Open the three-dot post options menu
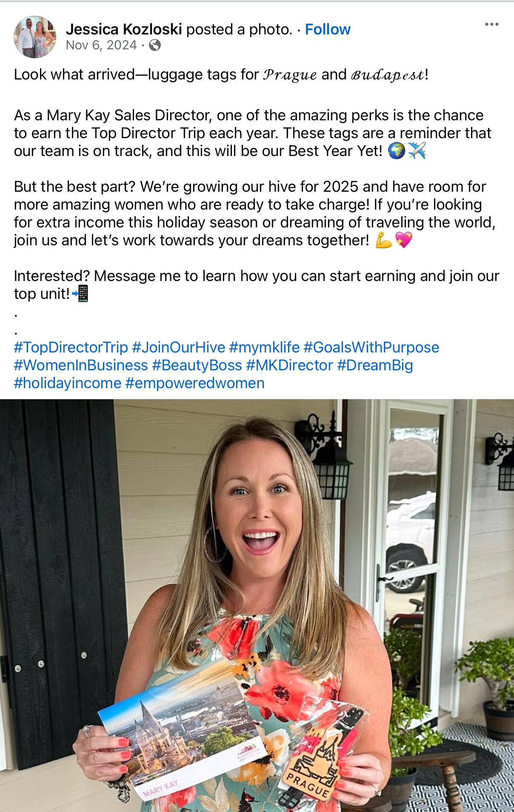The image size is (514, 812). [491, 24]
